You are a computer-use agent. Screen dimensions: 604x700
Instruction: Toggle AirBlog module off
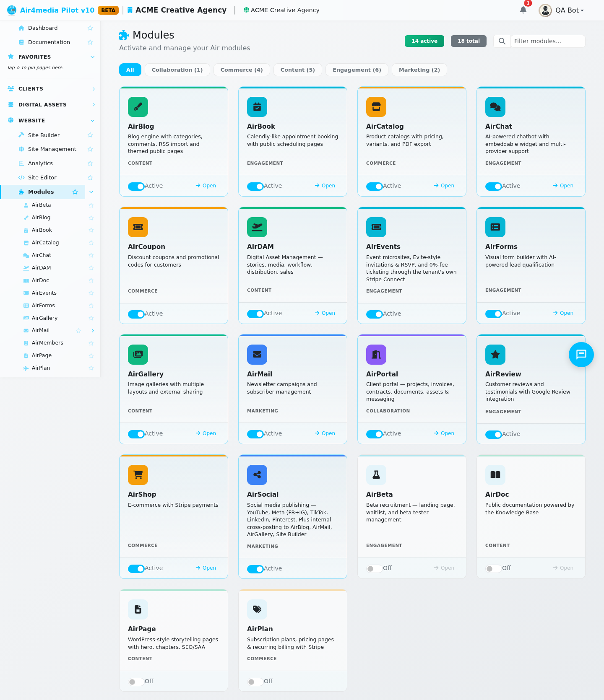pos(136,186)
